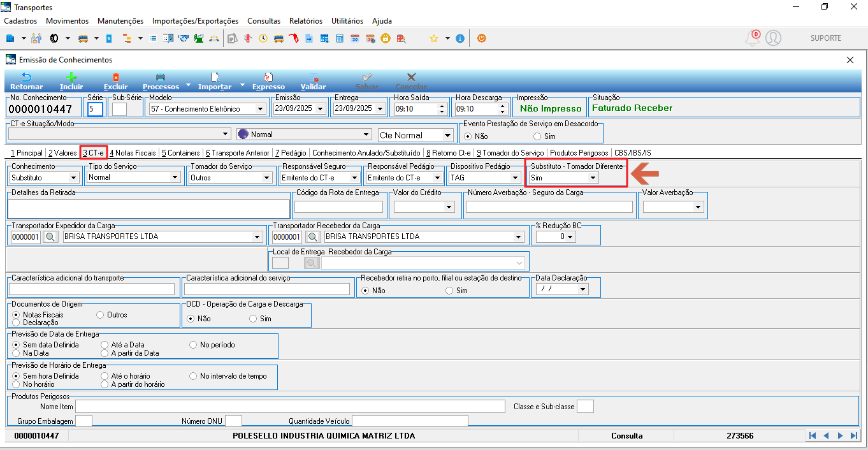Click the Retornar button

coord(27,81)
